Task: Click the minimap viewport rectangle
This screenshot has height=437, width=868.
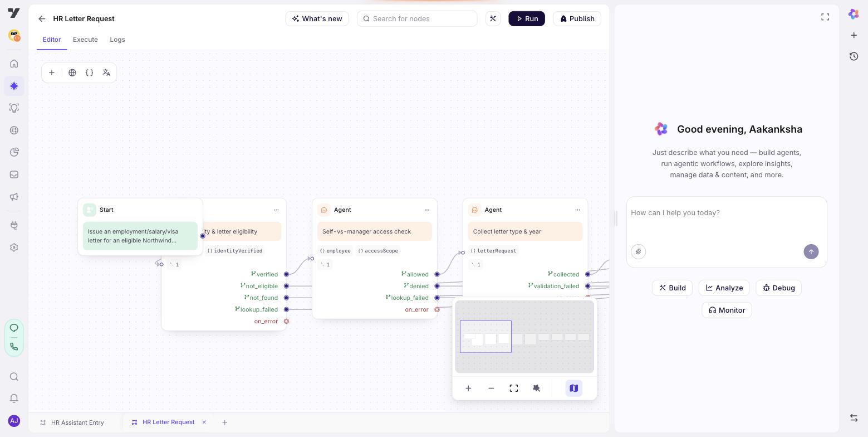Action: [486, 337]
